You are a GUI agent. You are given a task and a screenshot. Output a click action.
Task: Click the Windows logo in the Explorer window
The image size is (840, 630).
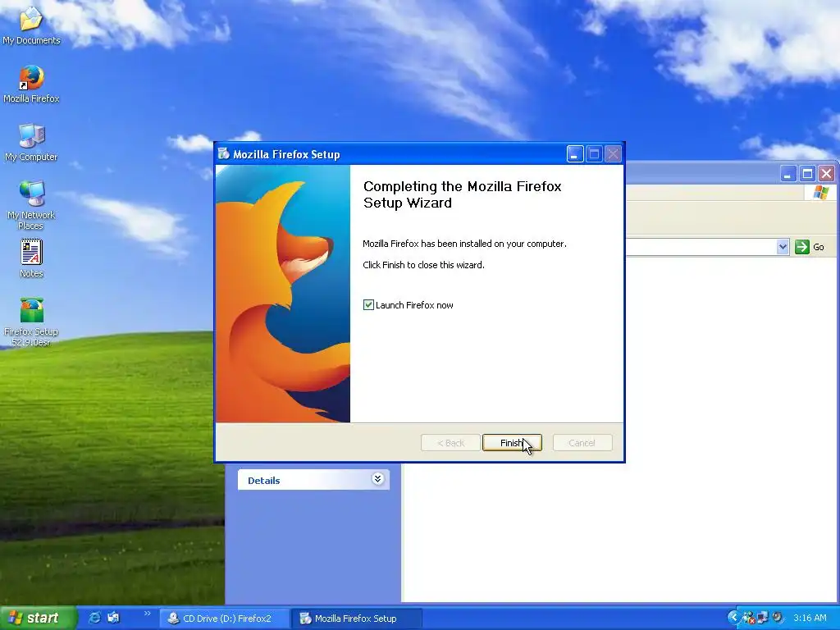tap(820, 193)
